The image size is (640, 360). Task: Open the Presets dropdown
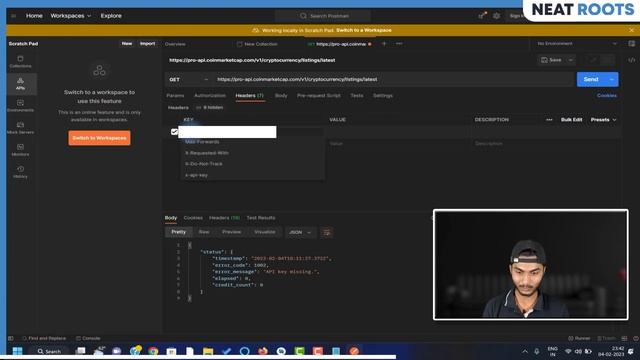click(x=603, y=120)
